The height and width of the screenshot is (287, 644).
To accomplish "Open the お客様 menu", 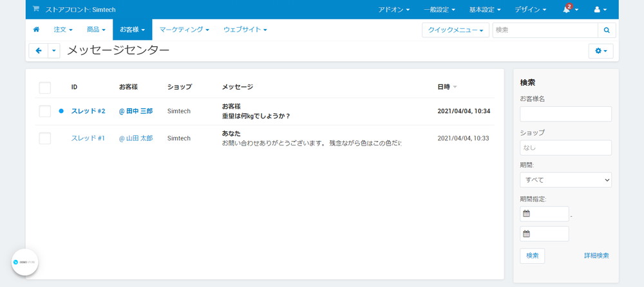I will click(x=132, y=30).
